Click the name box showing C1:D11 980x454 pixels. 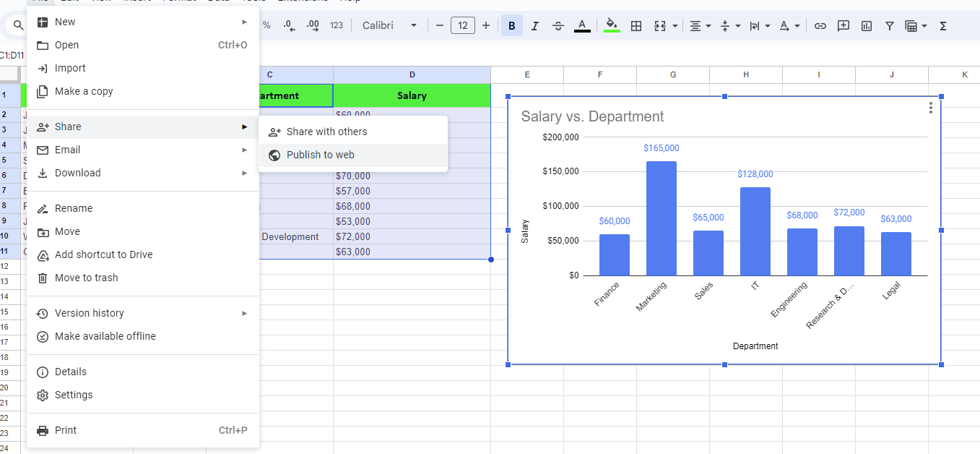coord(12,55)
